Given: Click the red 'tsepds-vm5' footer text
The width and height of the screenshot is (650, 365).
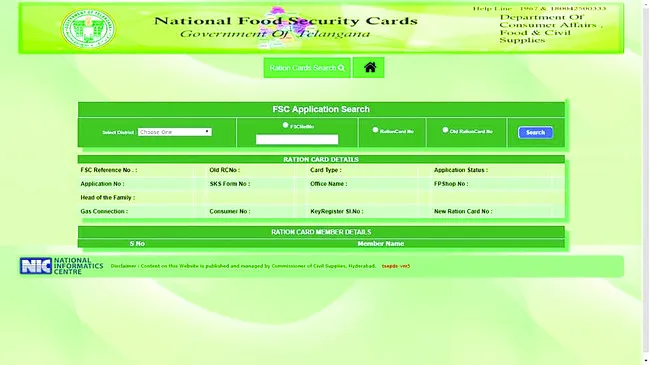Looking at the screenshot, I should pos(396,266).
